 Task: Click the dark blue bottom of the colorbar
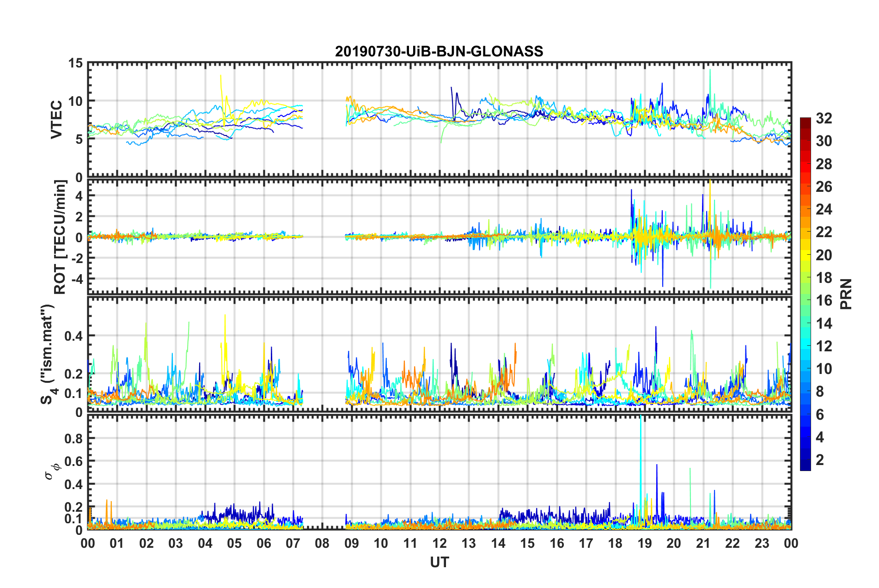(x=805, y=466)
